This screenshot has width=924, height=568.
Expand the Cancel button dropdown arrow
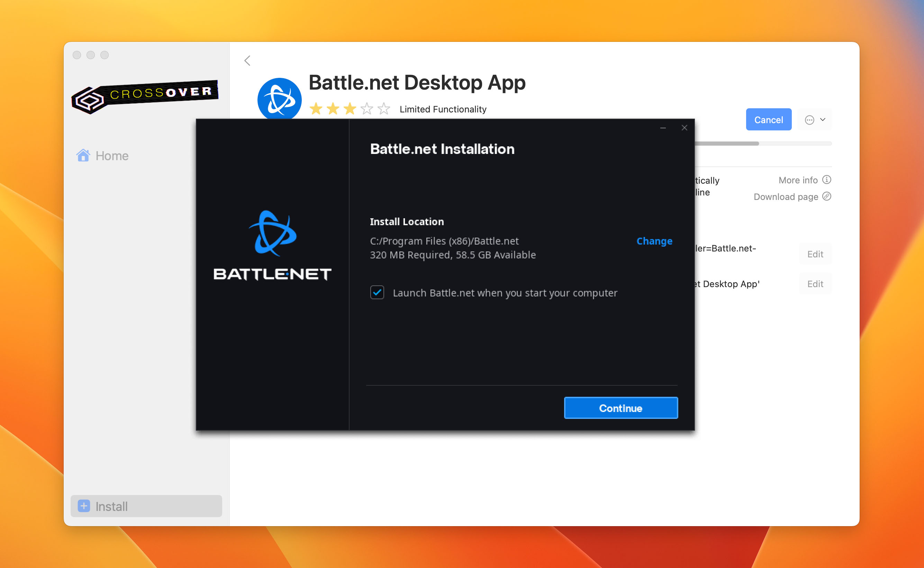pyautogui.click(x=824, y=119)
